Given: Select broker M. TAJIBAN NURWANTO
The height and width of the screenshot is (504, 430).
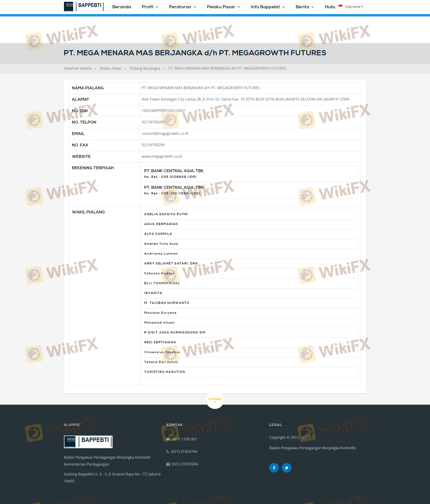Looking at the screenshot, I should (250, 303).
